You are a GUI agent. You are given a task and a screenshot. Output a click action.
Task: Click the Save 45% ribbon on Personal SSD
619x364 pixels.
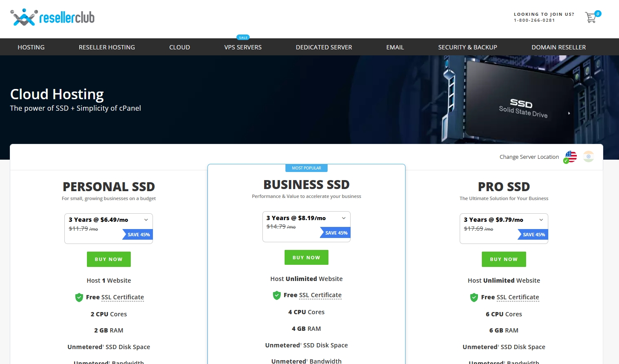coord(138,235)
